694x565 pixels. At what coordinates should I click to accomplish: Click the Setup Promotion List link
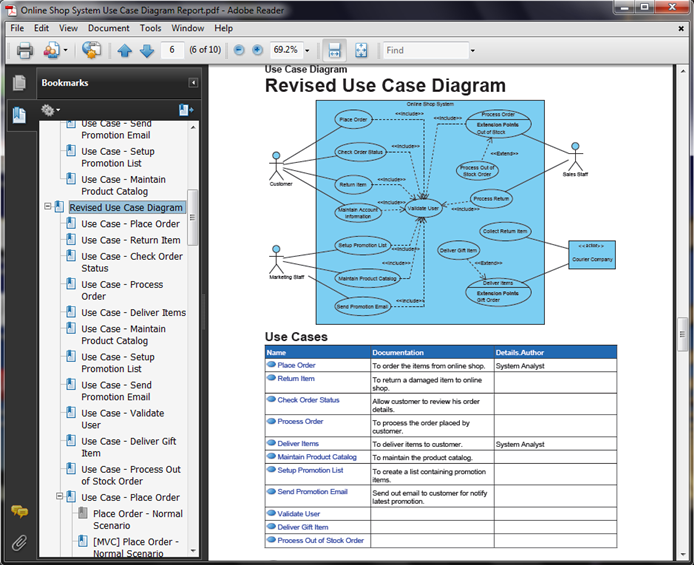point(310,470)
